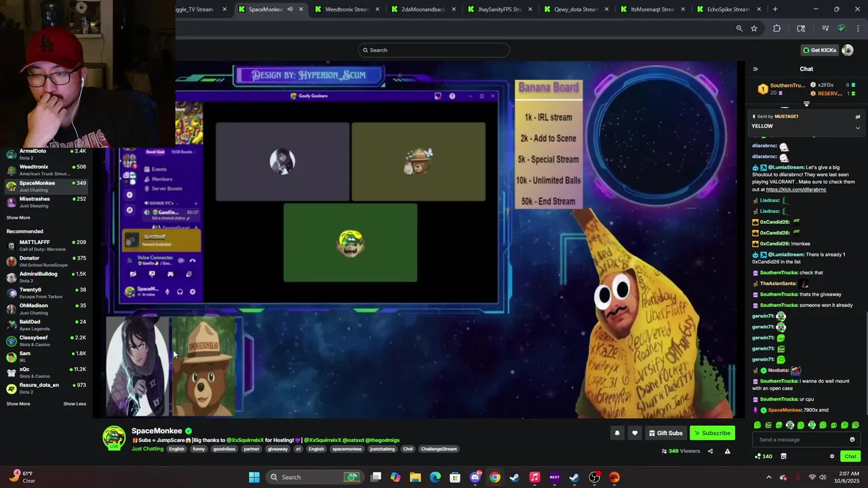Open the volume control in system tray

click(x=823, y=477)
